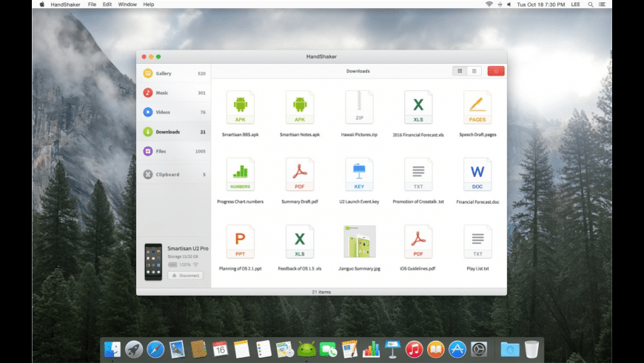
Task: Select iOS Guidelines.pdf file icon
Action: click(418, 242)
